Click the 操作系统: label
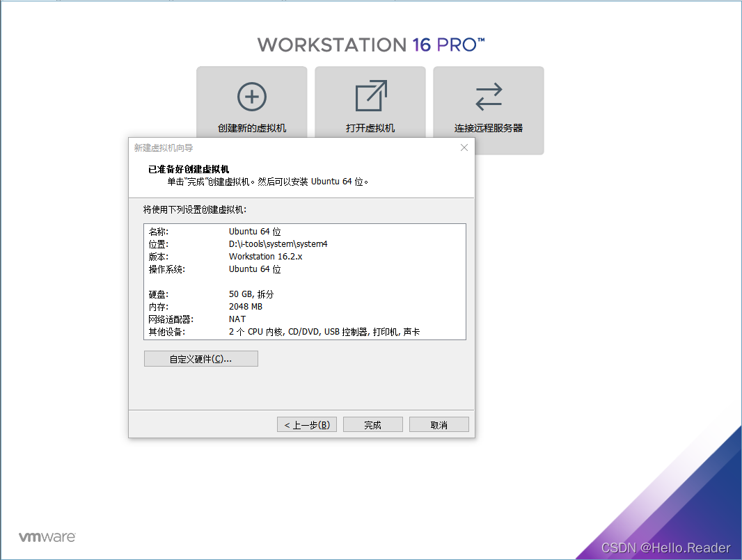 (167, 269)
